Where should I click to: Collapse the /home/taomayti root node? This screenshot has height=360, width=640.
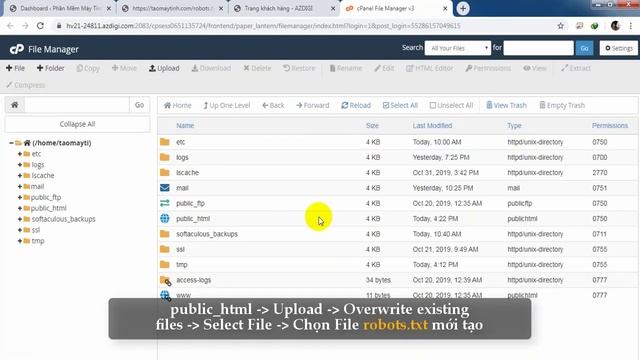[11, 143]
